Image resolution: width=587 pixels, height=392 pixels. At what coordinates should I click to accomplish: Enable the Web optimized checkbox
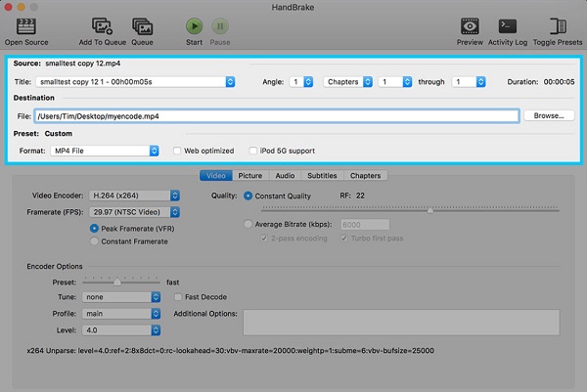click(177, 151)
